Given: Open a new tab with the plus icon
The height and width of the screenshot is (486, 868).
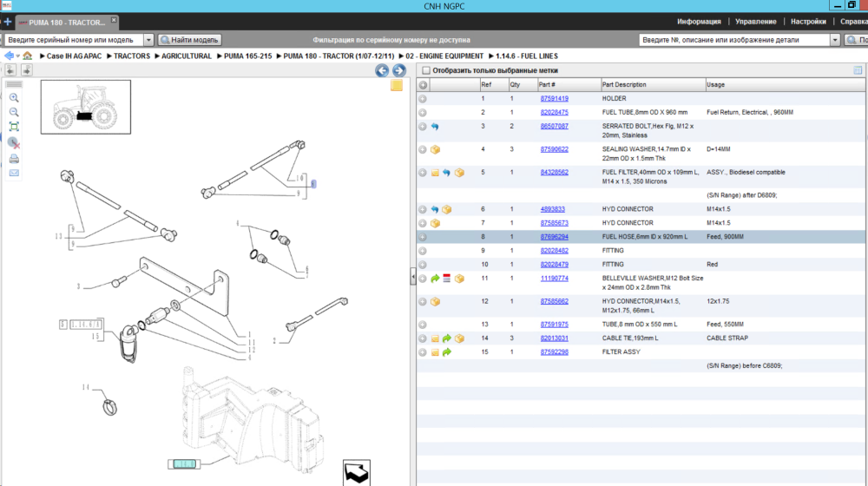Looking at the screenshot, I should (8, 23).
